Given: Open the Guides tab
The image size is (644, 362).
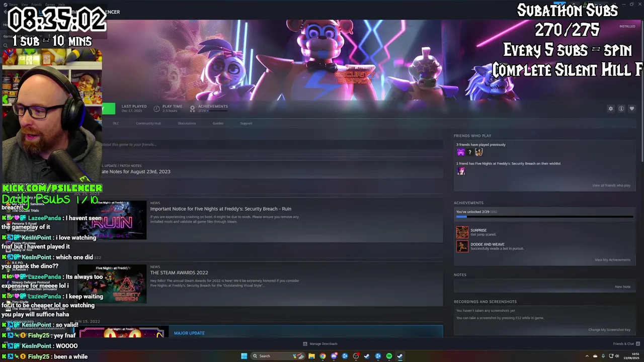Looking at the screenshot, I should pos(218,123).
